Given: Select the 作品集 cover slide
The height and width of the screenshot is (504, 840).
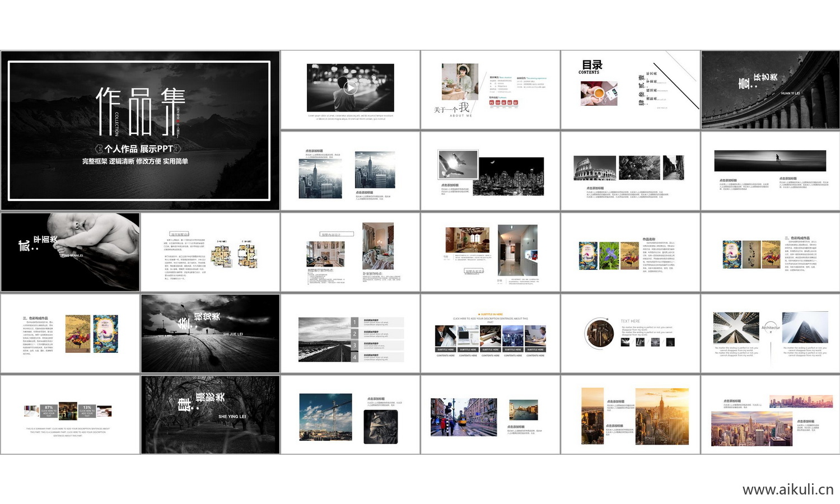Looking at the screenshot, I should (x=140, y=130).
